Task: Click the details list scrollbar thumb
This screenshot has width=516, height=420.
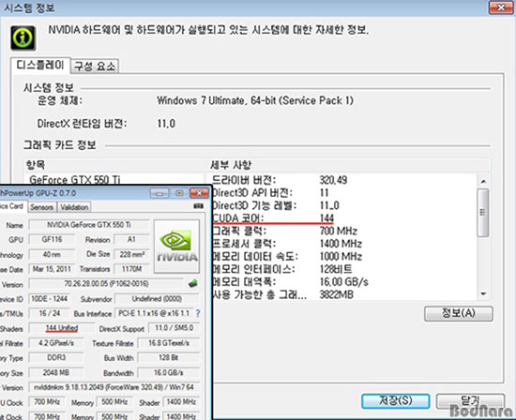Action: tap(483, 213)
